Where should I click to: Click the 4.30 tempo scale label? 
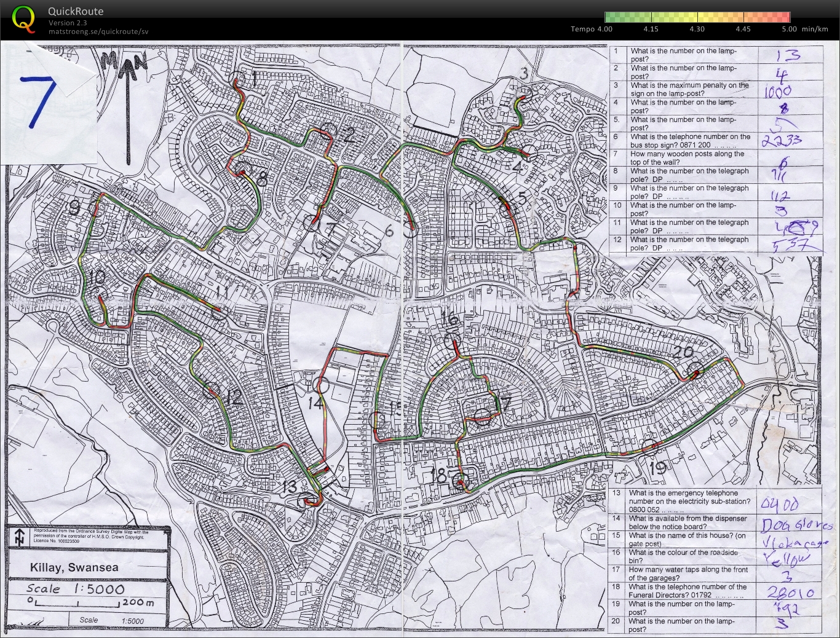tap(697, 29)
